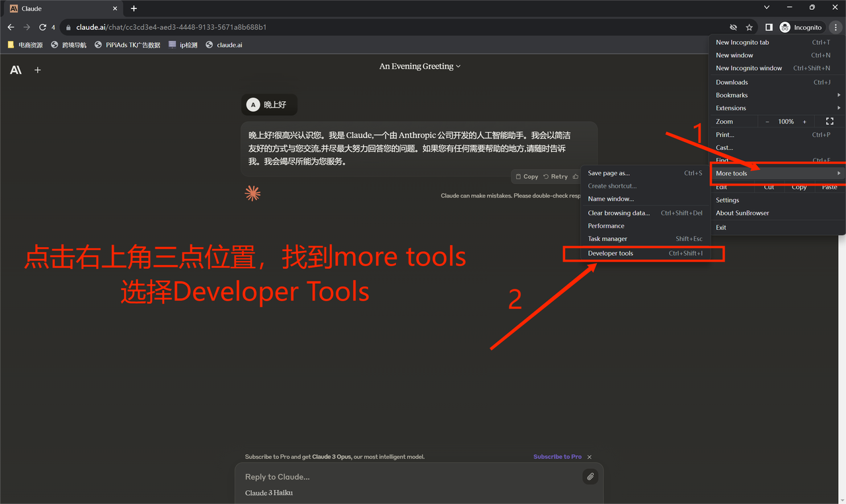This screenshot has height=504, width=846.
Task: Click the Claude starburst logo
Action: point(252,194)
